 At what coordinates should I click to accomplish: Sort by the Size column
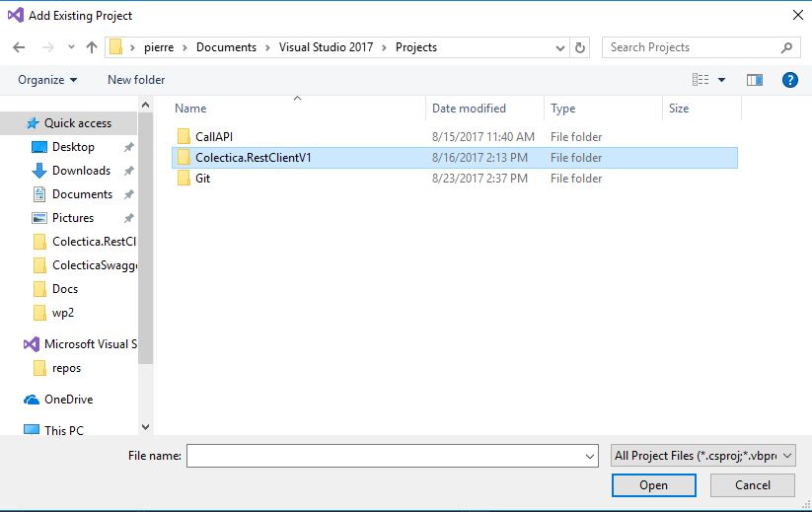(679, 109)
